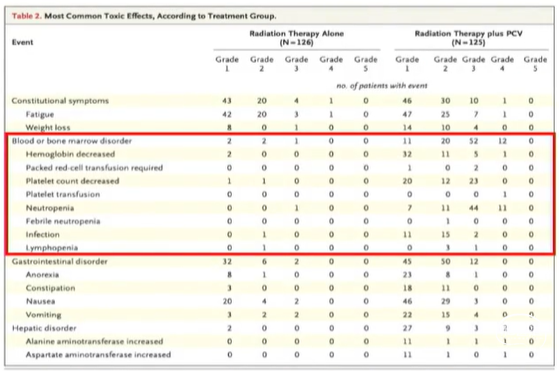
Task: Click the 'Hemoglobin decreased' row label
Action: pos(70,154)
